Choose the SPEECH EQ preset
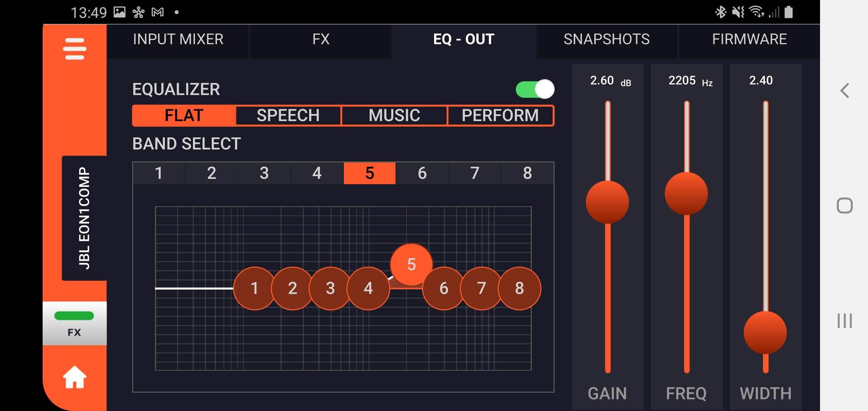 [288, 115]
